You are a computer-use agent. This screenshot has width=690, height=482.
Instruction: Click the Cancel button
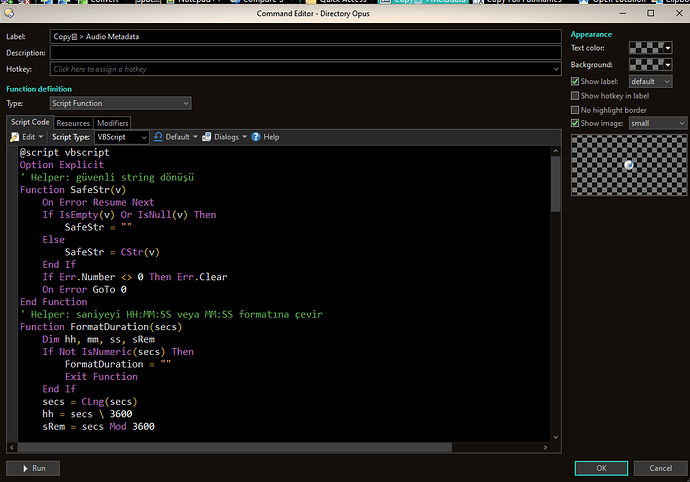(660, 468)
